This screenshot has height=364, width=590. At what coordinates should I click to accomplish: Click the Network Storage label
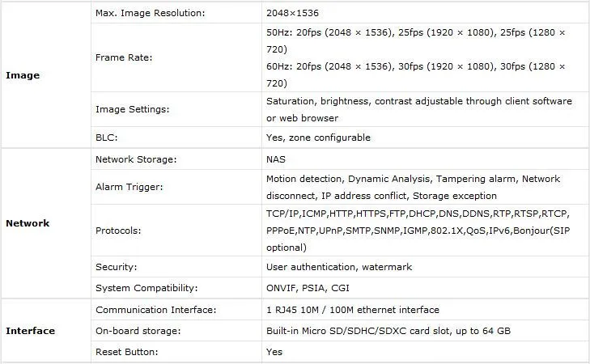pos(136,159)
